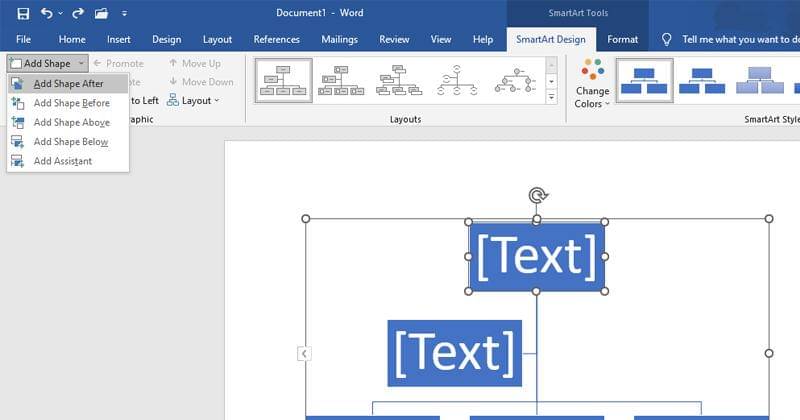The image size is (800, 420).
Task: Choose Add Shape Below option
Action: [x=70, y=142]
